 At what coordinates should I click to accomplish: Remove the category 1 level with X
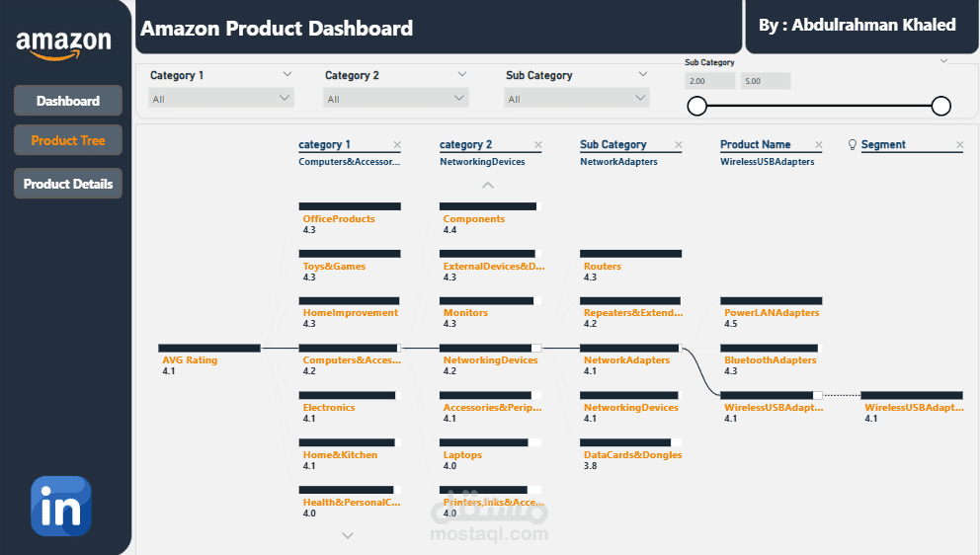[x=397, y=145]
